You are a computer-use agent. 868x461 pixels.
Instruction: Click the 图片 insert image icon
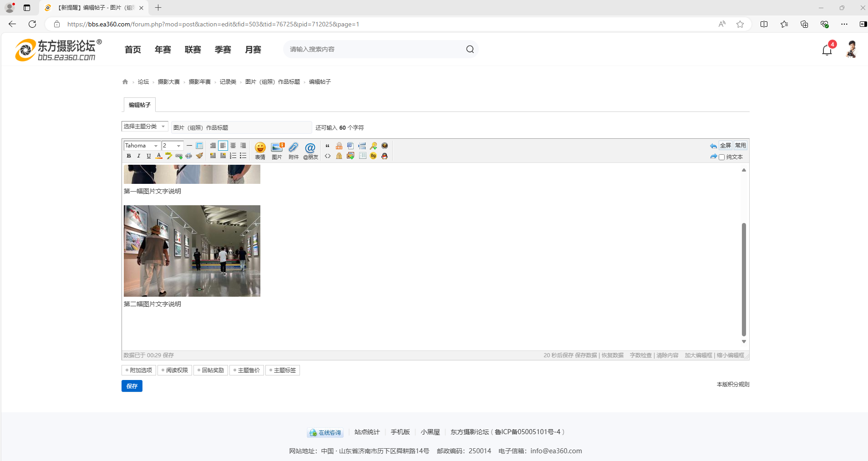point(277,150)
